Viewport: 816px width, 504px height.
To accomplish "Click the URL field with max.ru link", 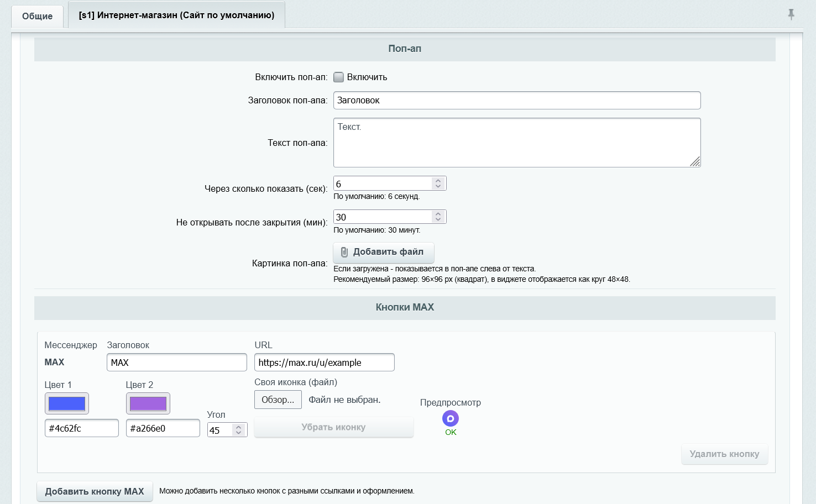I will pos(325,363).
